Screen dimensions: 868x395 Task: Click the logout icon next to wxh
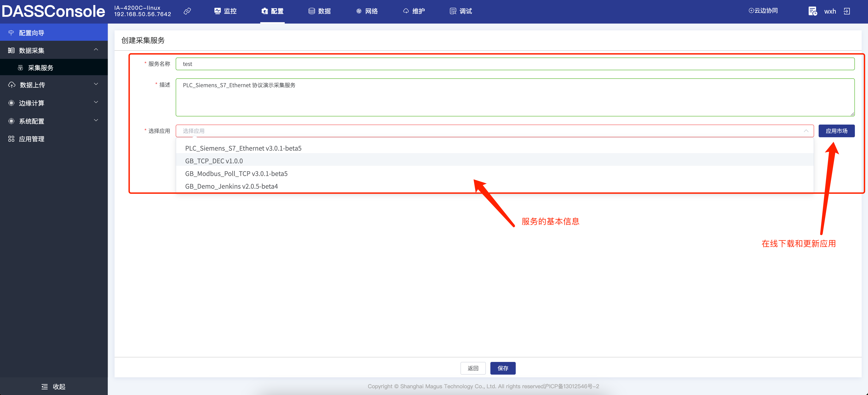(847, 11)
